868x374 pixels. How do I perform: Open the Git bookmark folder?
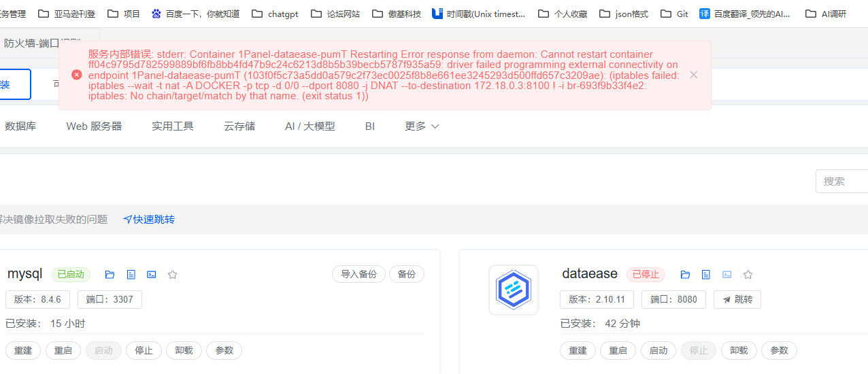[x=674, y=14]
